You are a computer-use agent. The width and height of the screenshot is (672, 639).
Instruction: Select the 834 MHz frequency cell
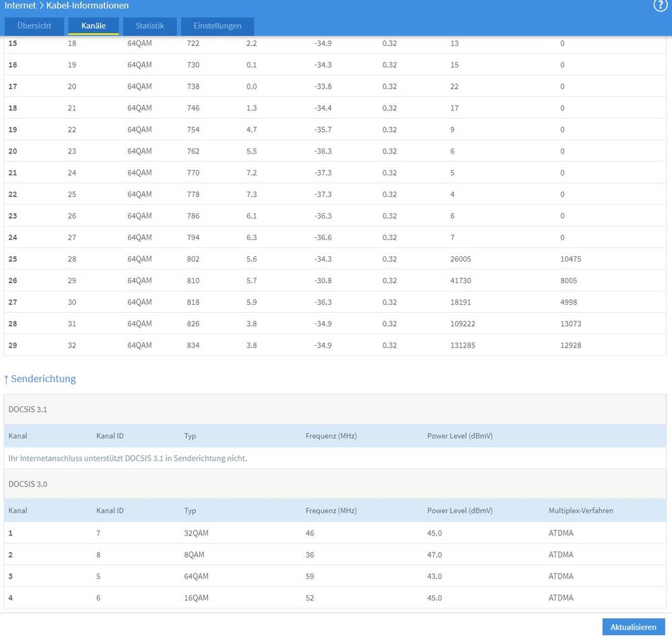(x=193, y=345)
